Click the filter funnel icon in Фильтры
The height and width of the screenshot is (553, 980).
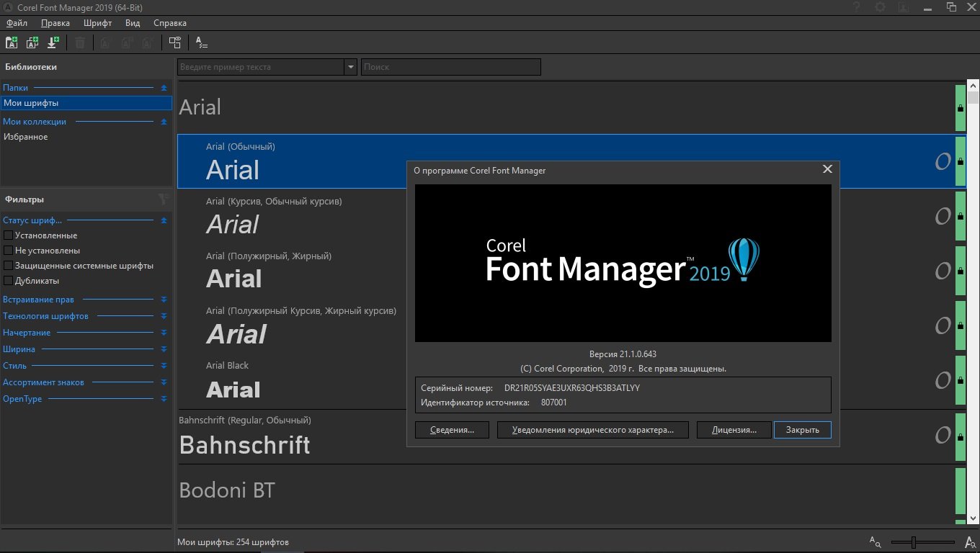[164, 199]
